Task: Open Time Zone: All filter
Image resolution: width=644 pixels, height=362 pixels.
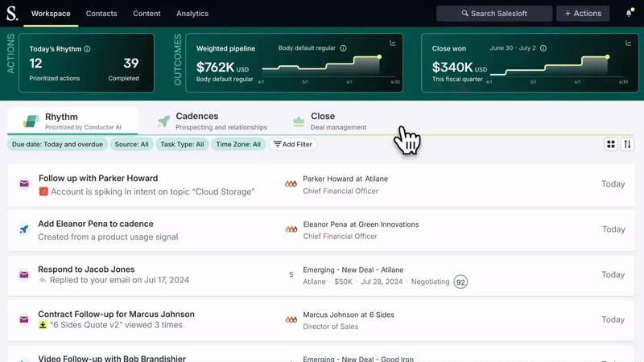Action: [238, 145]
